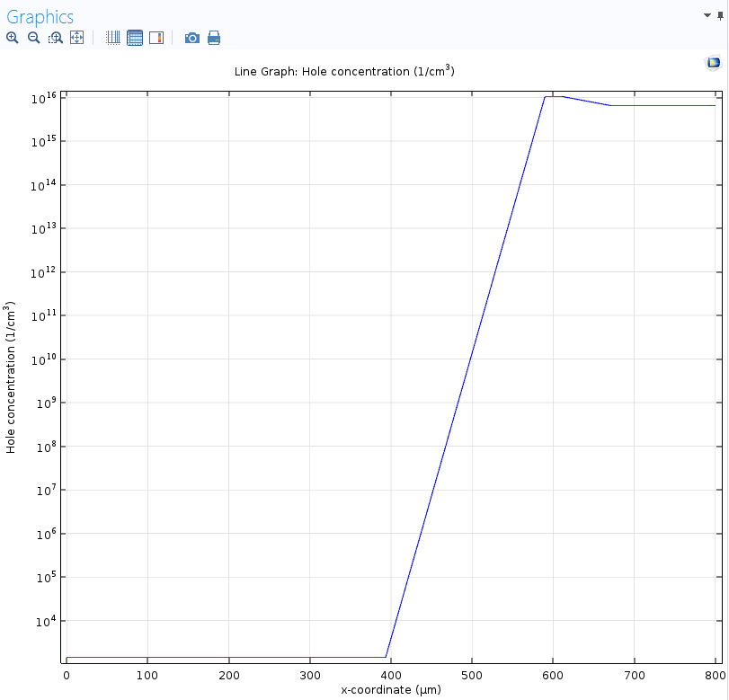Fit plot with Zoom Extents icon

pos(77,38)
